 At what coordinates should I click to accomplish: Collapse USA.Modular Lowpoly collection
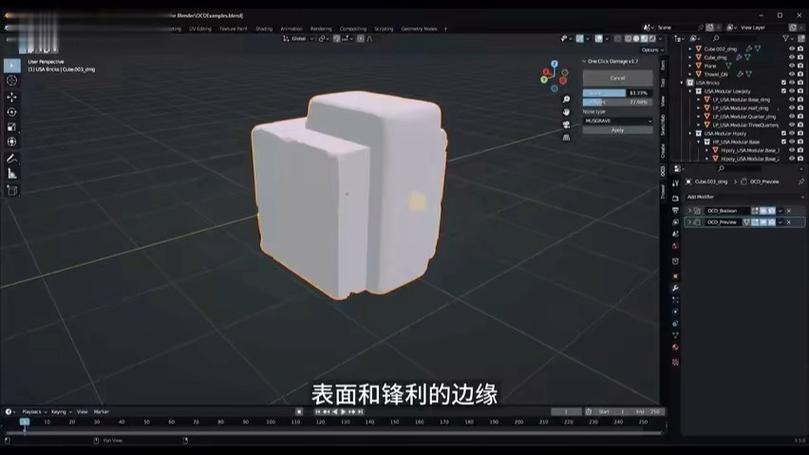click(x=690, y=91)
